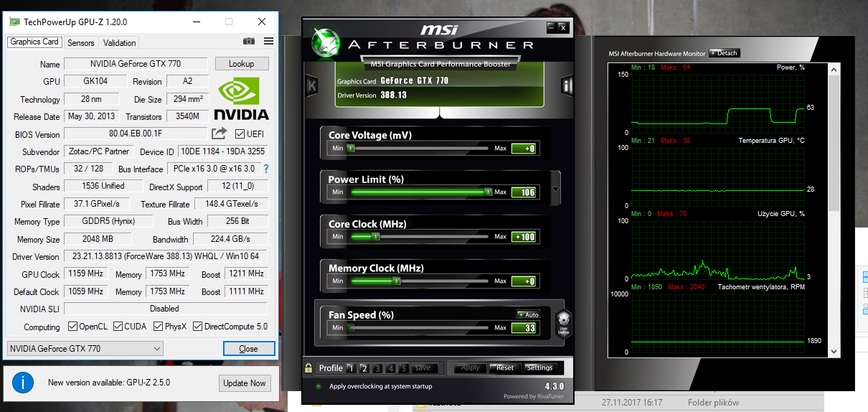Screen dimensions: 868x412
Task: Select profile slot 1
Action: pos(351,368)
